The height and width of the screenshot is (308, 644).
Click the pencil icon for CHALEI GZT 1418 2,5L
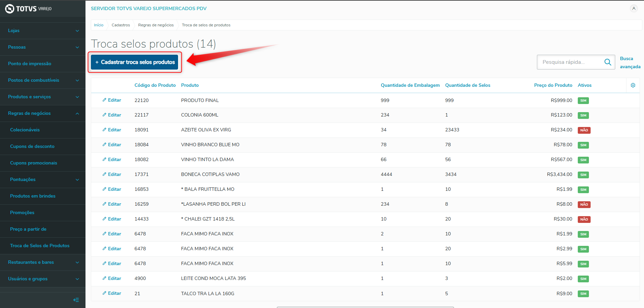(x=104, y=219)
